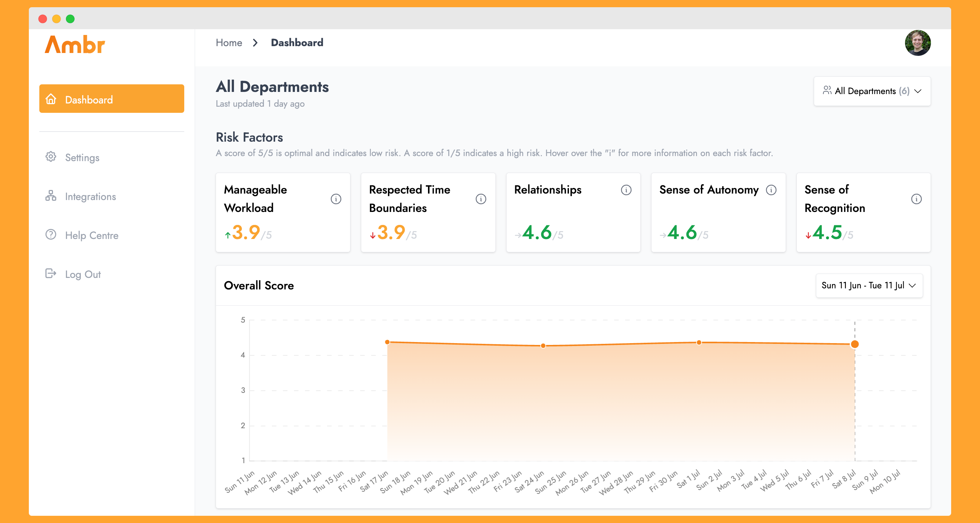This screenshot has width=980, height=523.
Task: Click the Sense of Autonomy info icon
Action: [x=771, y=190]
